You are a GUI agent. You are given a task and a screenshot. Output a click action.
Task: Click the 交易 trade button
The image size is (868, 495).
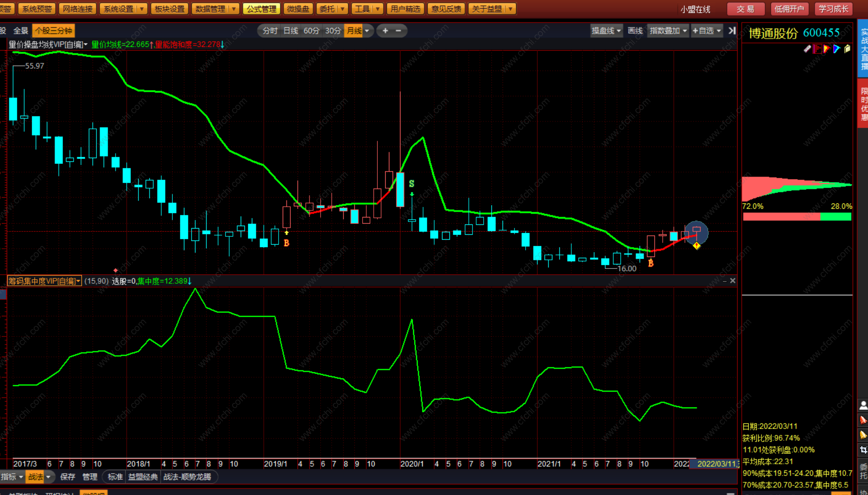coord(745,9)
